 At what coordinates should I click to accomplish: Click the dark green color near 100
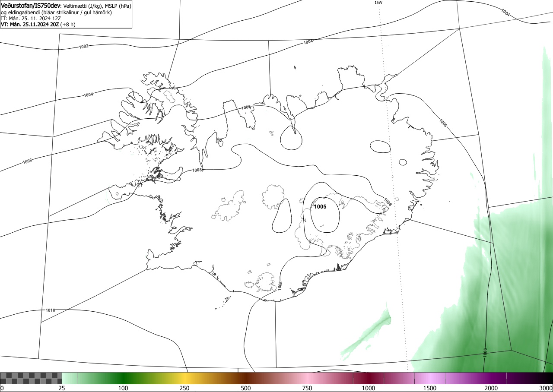pos(123,378)
